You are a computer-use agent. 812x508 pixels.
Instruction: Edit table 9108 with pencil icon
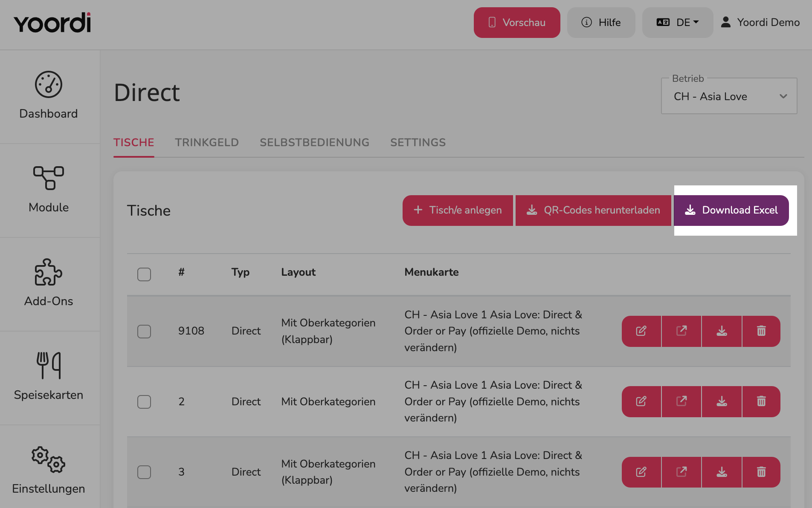pyautogui.click(x=641, y=331)
